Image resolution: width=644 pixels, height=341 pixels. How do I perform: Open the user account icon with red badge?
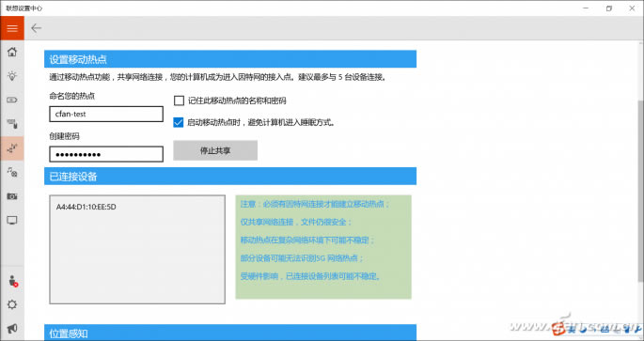click(13, 281)
